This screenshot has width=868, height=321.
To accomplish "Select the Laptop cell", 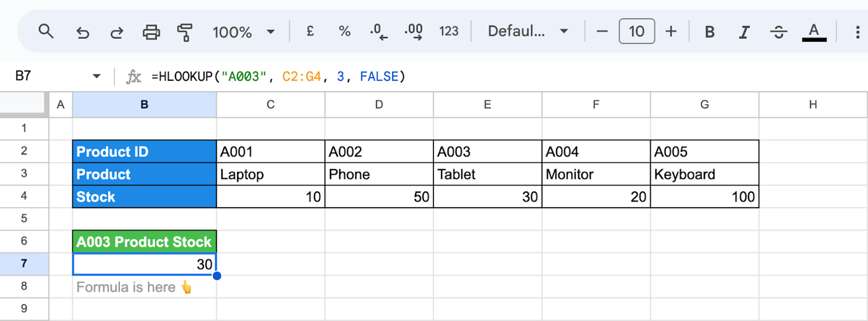I will [x=271, y=174].
